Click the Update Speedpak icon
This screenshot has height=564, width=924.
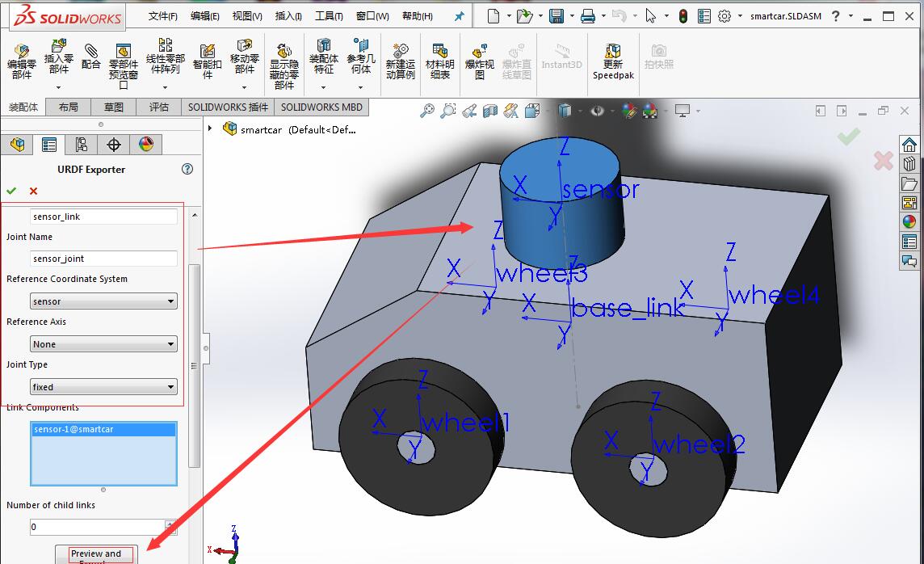(x=613, y=50)
